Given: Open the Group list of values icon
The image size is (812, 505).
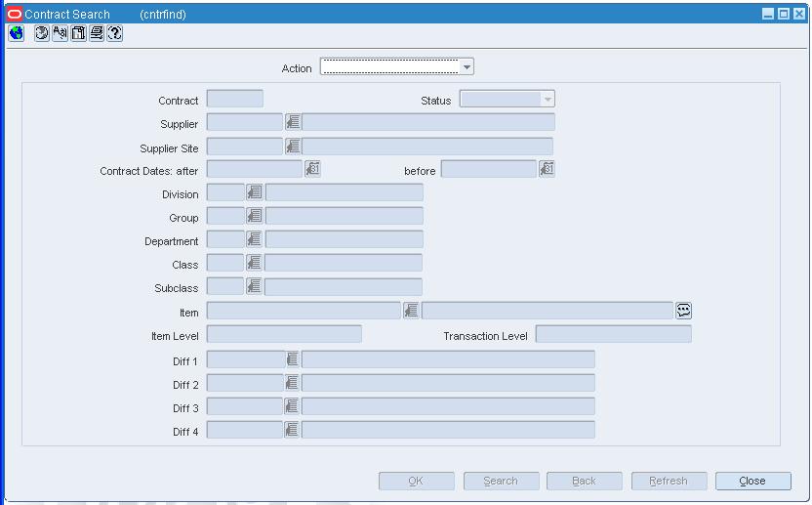Looking at the screenshot, I should pos(255,216).
